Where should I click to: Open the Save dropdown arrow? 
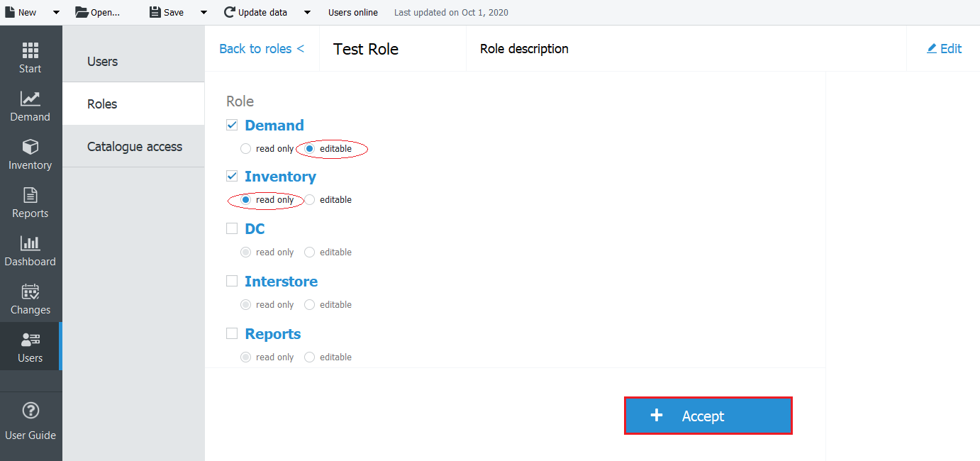[x=204, y=13]
